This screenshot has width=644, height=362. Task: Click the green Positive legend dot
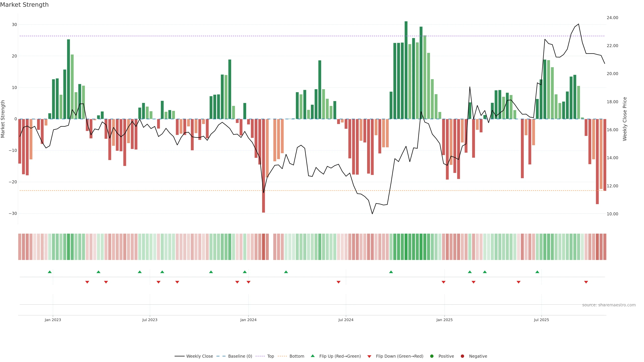pyautogui.click(x=432, y=356)
